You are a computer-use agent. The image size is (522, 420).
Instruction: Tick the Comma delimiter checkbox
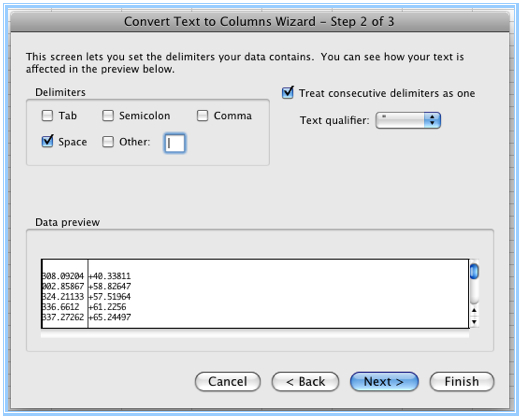pyautogui.click(x=202, y=116)
